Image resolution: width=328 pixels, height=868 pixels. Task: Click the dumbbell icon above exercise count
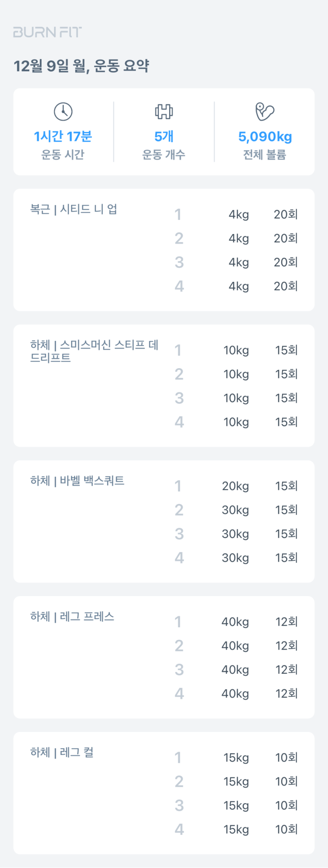(164, 111)
